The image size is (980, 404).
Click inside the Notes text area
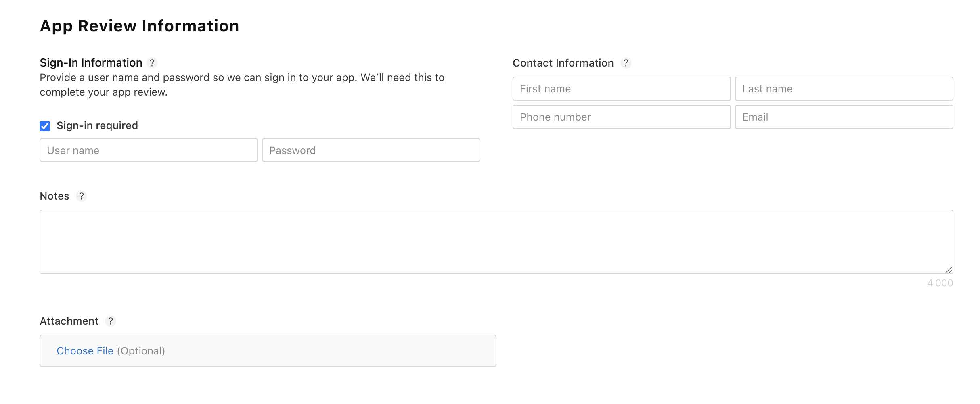pyautogui.click(x=496, y=242)
